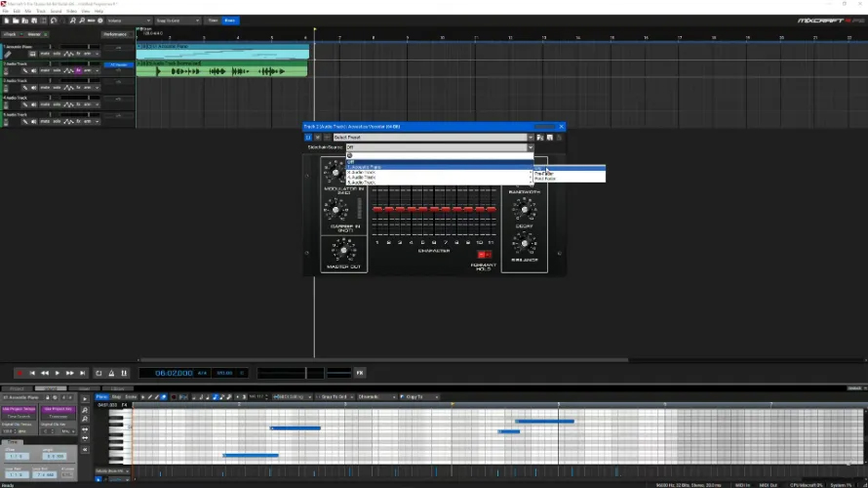Toggle the loop playback icon

(99, 373)
